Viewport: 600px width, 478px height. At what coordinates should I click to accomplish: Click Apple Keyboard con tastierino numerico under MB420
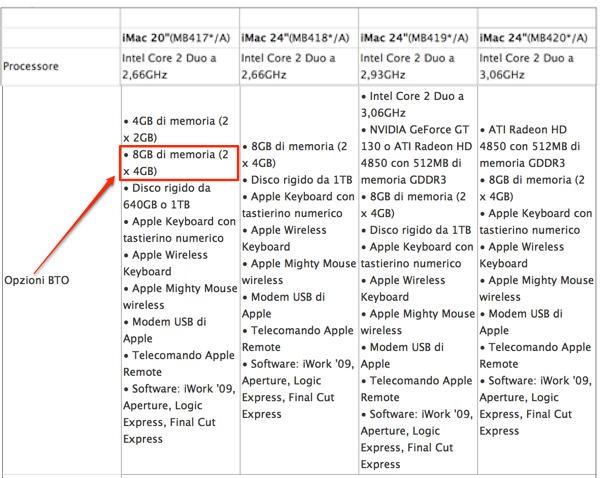click(536, 222)
